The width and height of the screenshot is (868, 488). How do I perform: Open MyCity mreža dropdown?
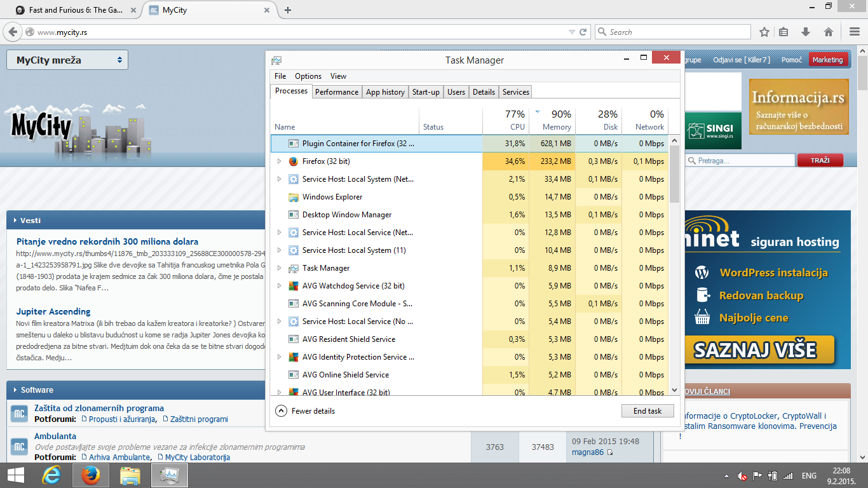click(67, 60)
